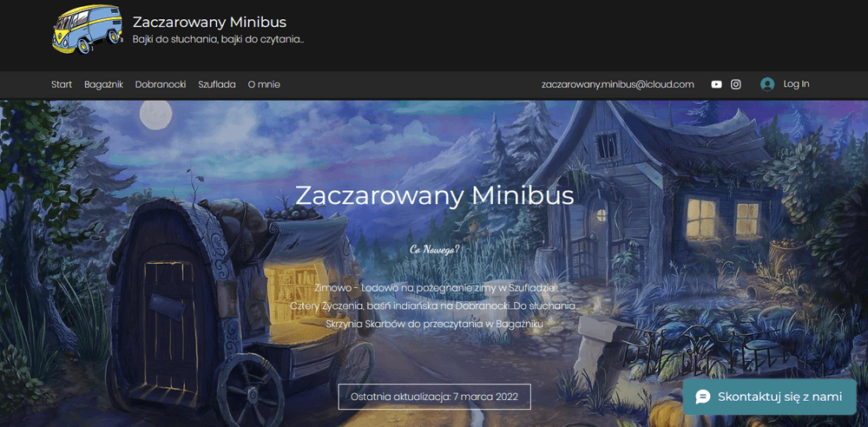Click the chat bubble icon
The width and height of the screenshot is (868, 427).
[x=703, y=397]
